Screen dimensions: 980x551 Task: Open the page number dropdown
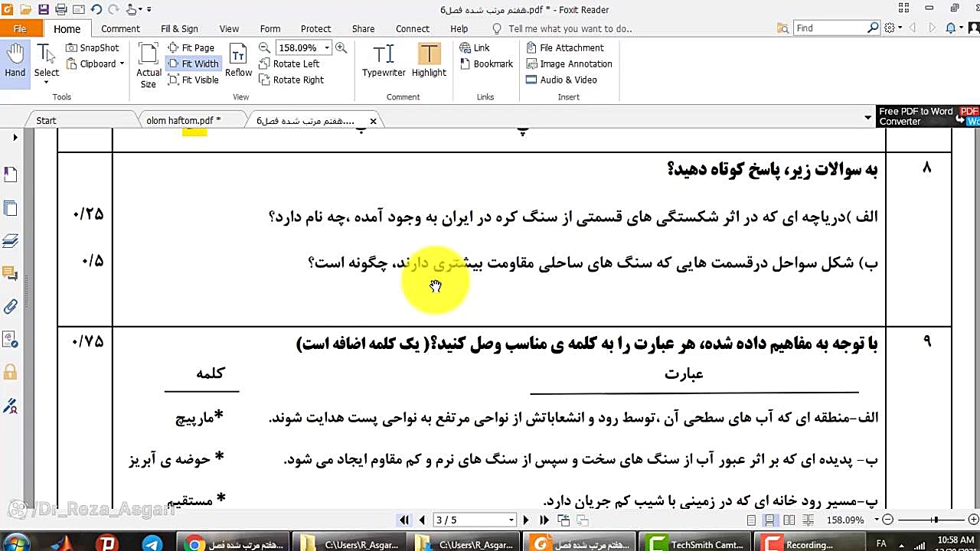[x=511, y=520]
